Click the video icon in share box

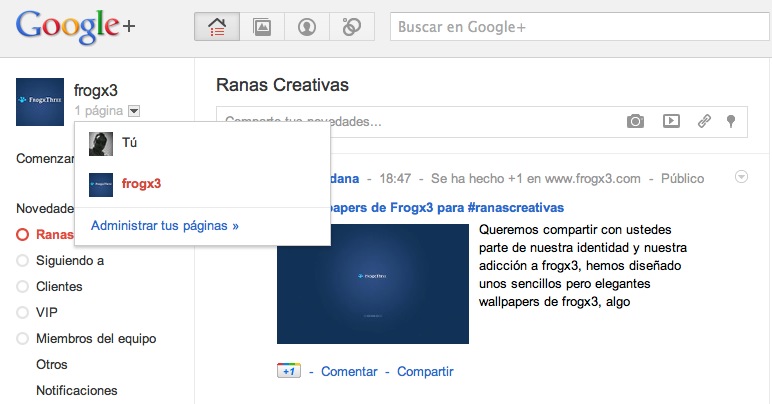[x=671, y=121]
